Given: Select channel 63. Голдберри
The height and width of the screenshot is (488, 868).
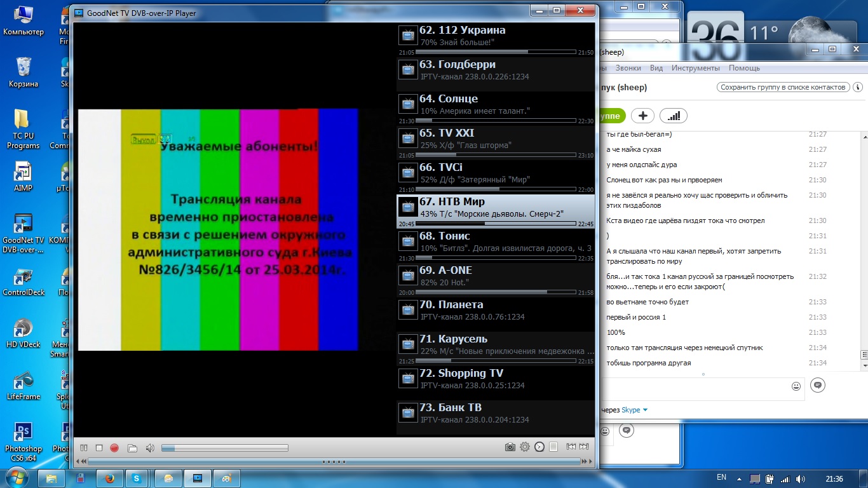Looking at the screenshot, I should point(496,74).
